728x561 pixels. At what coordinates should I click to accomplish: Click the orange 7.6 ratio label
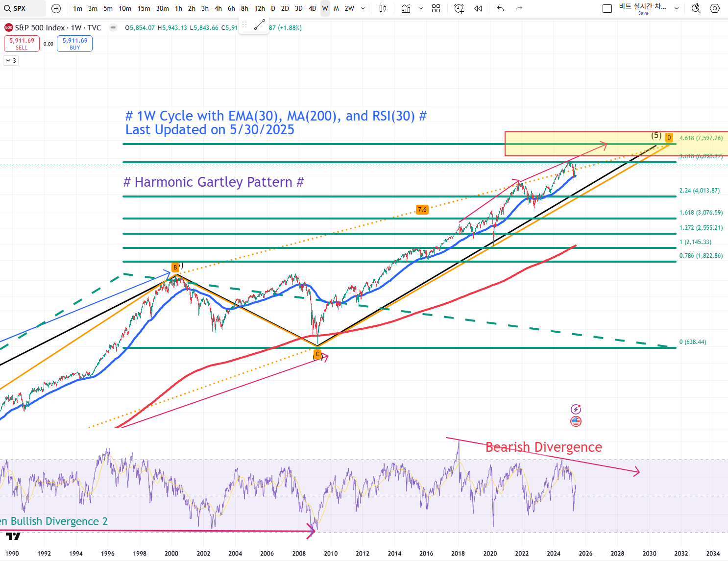(422, 210)
